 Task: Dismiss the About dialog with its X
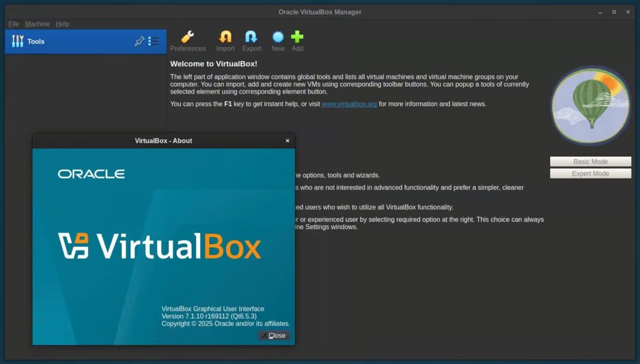[x=287, y=140]
